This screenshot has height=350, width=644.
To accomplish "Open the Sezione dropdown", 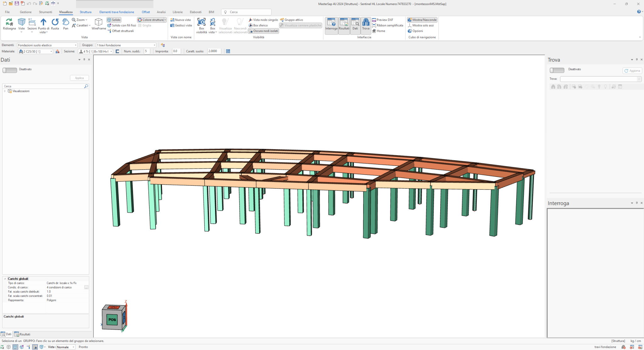I will click(96, 51).
